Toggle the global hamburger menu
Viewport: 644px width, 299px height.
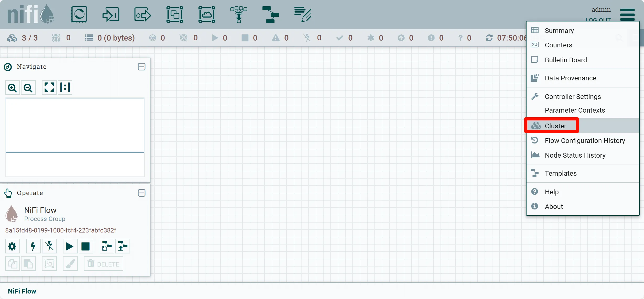coord(627,14)
